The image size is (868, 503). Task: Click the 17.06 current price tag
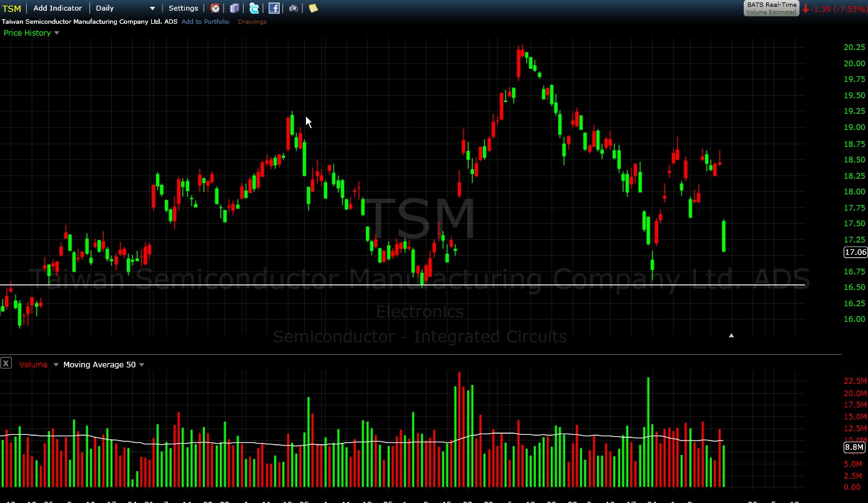(x=855, y=252)
